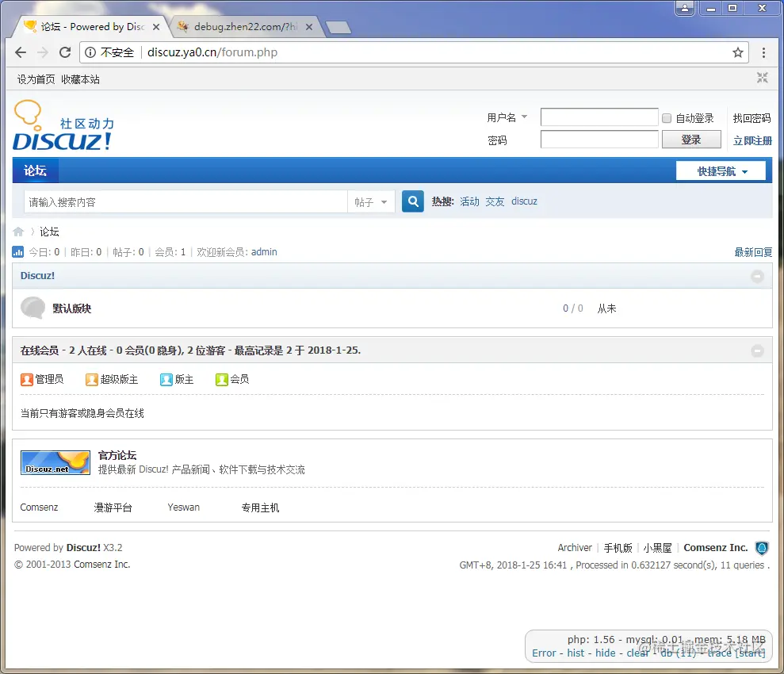Click the discuz hot search link

tap(524, 201)
